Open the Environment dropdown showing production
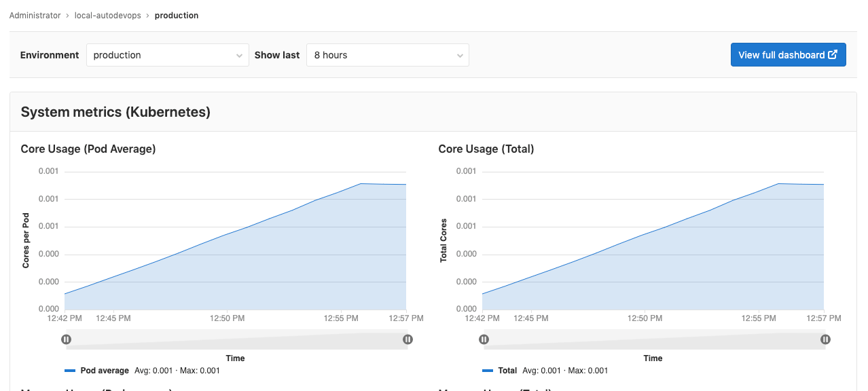 tap(167, 55)
